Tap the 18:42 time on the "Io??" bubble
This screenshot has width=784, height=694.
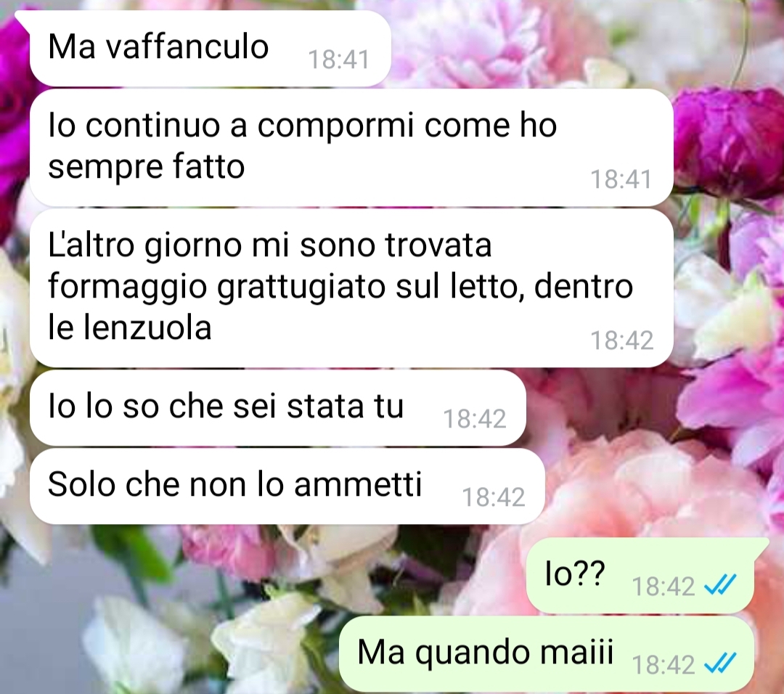click(x=663, y=586)
